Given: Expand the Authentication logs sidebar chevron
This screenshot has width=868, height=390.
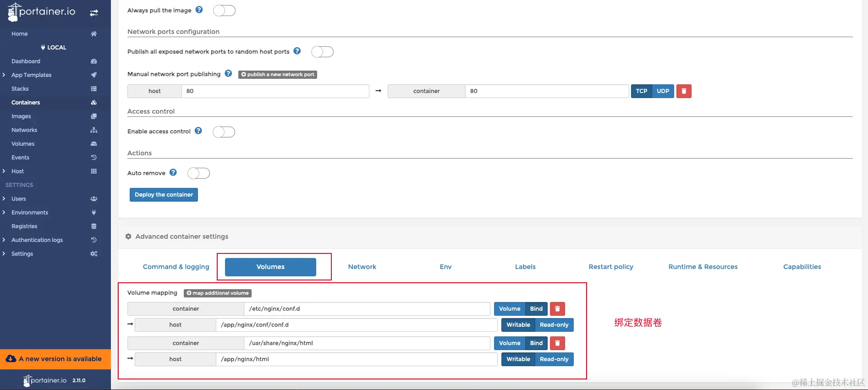Looking at the screenshot, I should pyautogui.click(x=4, y=240).
